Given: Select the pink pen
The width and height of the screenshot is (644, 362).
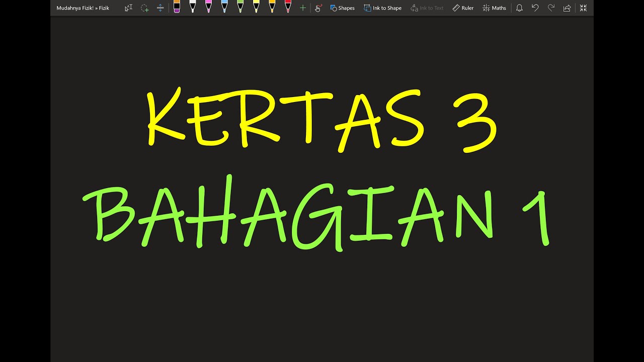Looking at the screenshot, I should [208, 7].
